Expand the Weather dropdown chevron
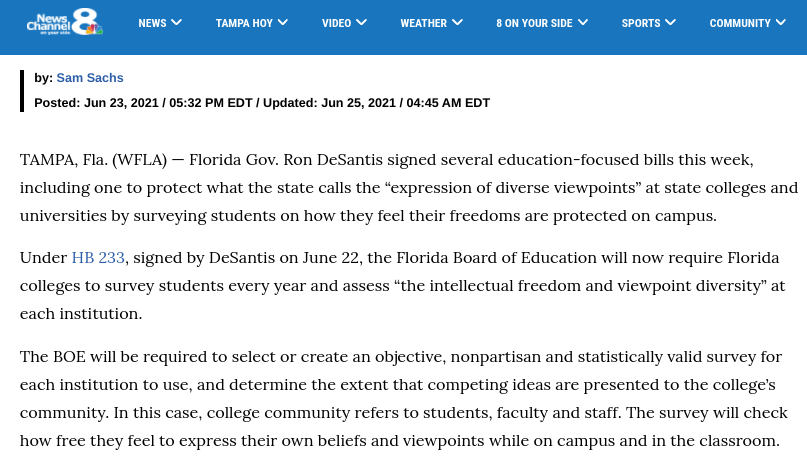The width and height of the screenshot is (807, 467). click(457, 22)
